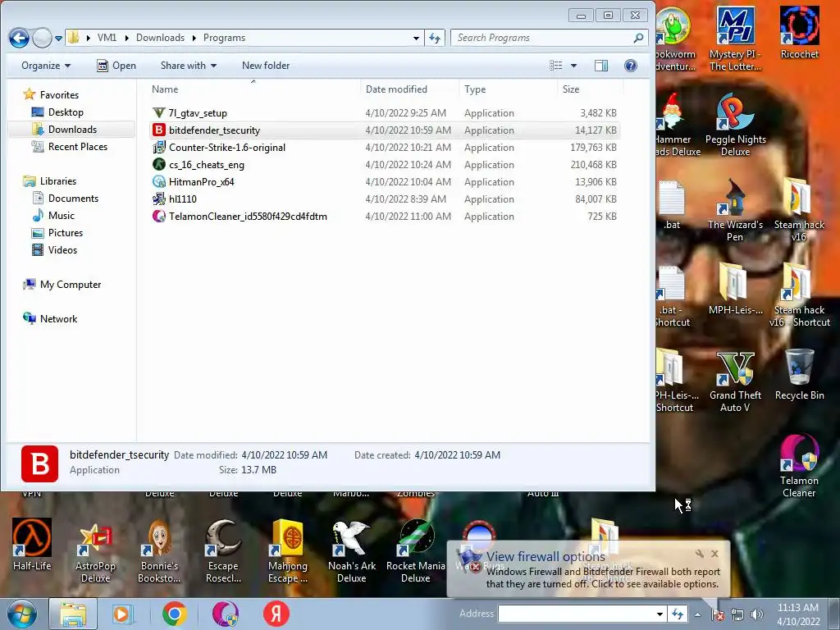Click the Downloads breadcrumb segment

point(160,38)
